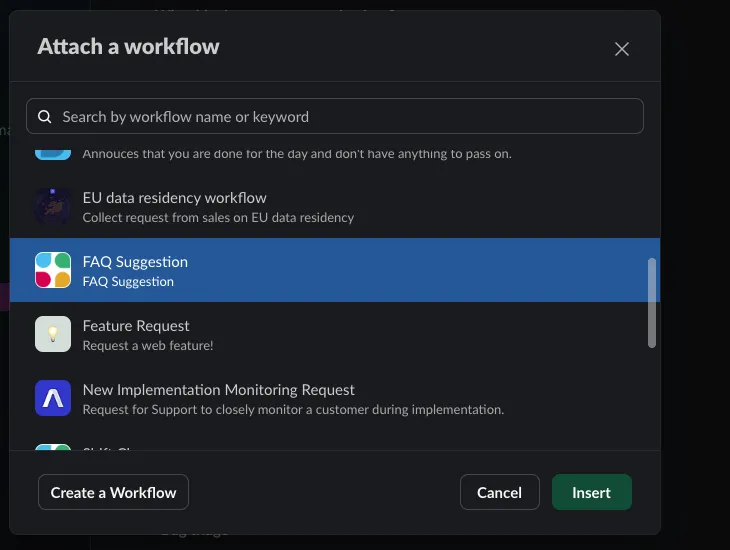
Task: Close the Attach a workflow dialog
Action: coord(622,49)
